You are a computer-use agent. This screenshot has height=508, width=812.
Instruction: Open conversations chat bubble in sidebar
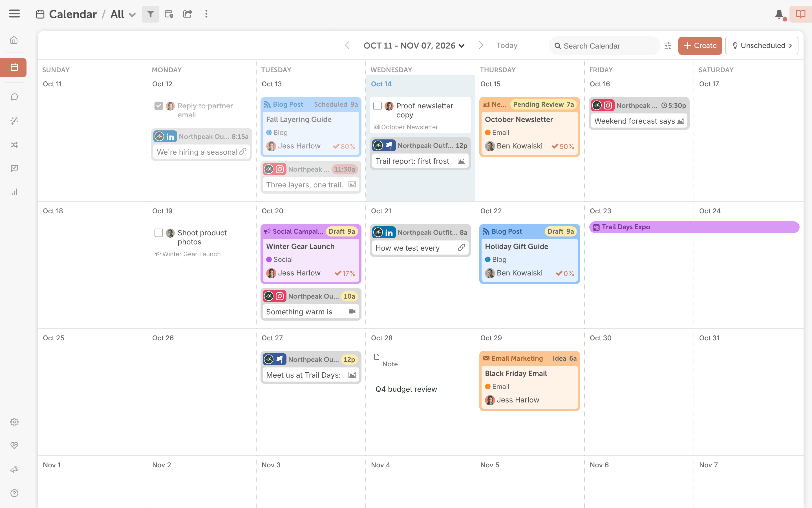pos(14,97)
